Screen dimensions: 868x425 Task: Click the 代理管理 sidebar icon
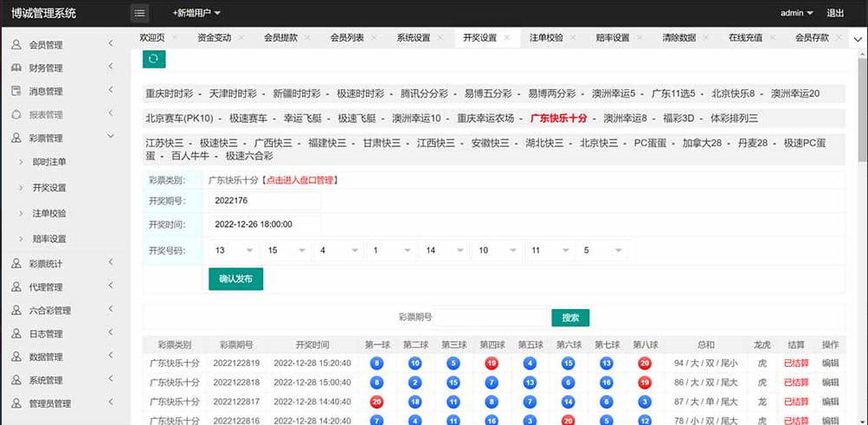pyautogui.click(x=16, y=287)
